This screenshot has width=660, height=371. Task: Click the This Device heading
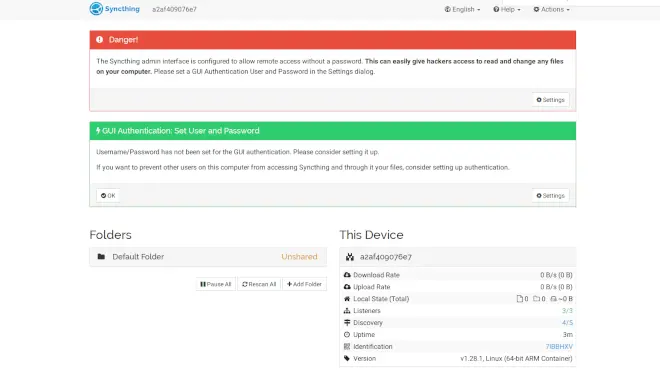click(x=371, y=235)
